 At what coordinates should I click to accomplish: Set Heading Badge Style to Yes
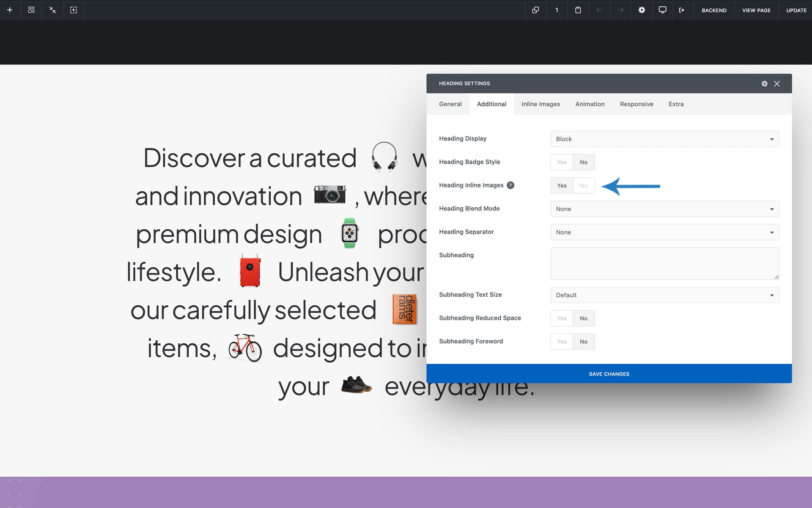(x=562, y=162)
